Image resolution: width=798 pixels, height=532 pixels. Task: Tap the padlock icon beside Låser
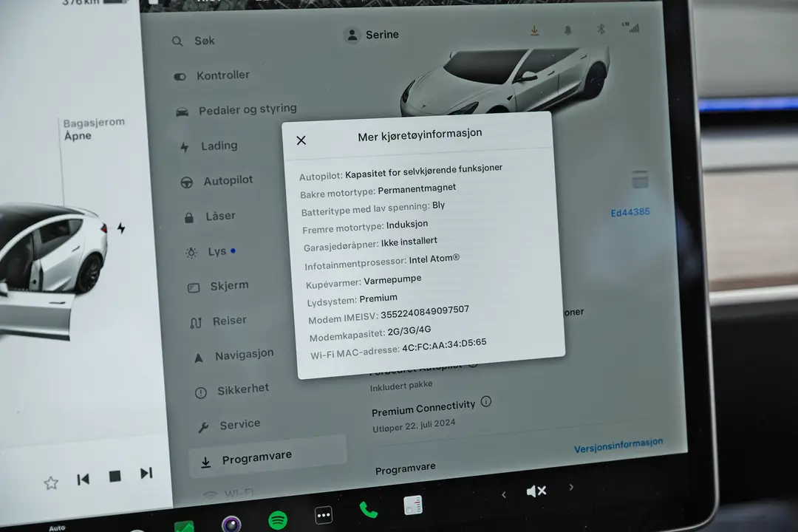tap(189, 218)
